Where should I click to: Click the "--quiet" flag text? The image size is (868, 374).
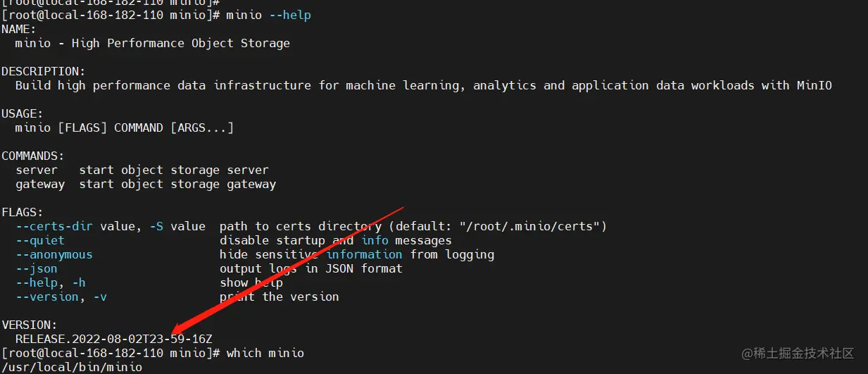click(40, 240)
